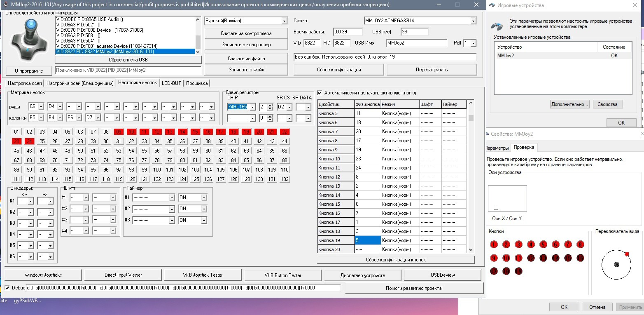
Task: Select red matrix button 09
Action: [119, 132]
